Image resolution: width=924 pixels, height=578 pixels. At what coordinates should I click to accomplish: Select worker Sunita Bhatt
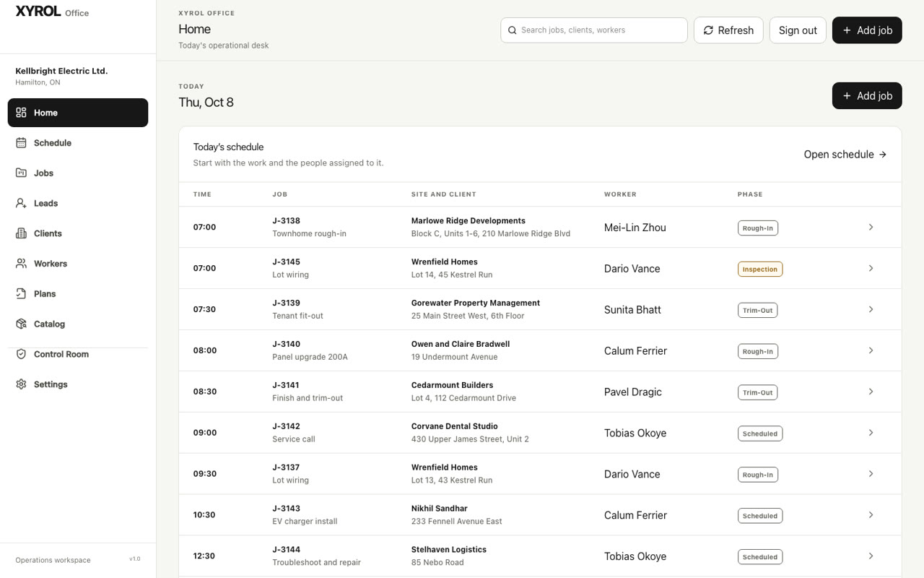click(x=632, y=310)
